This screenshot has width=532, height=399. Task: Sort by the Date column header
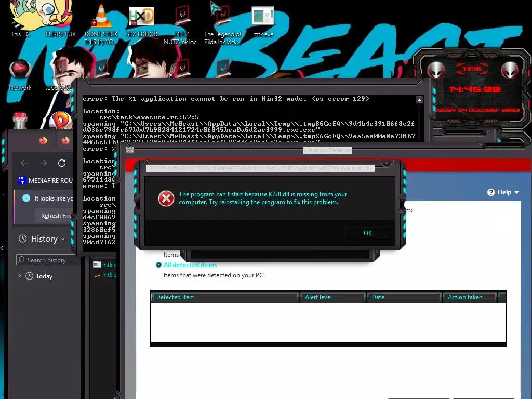click(404, 297)
